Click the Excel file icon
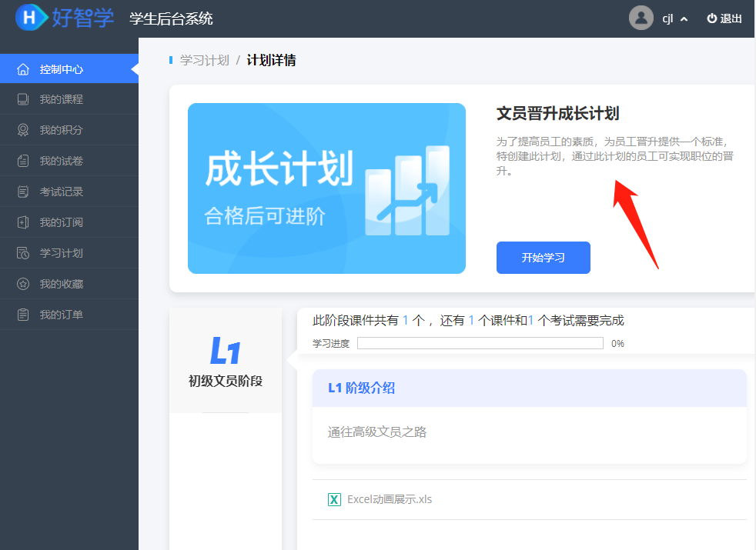 (x=334, y=499)
